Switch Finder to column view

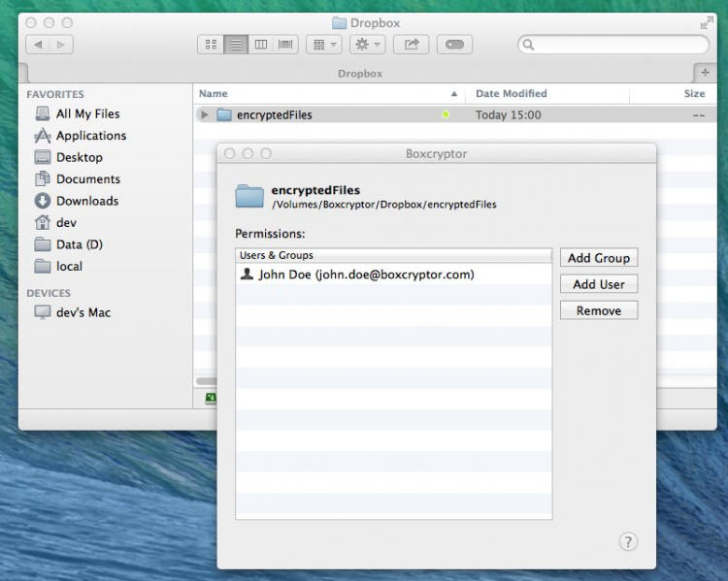(260, 45)
